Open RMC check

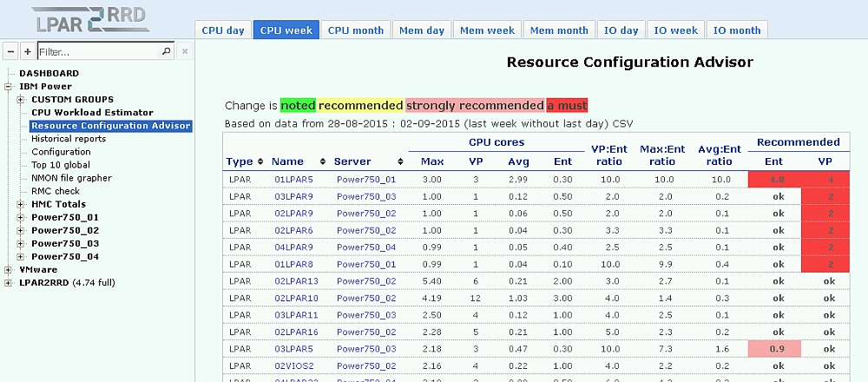[56, 191]
